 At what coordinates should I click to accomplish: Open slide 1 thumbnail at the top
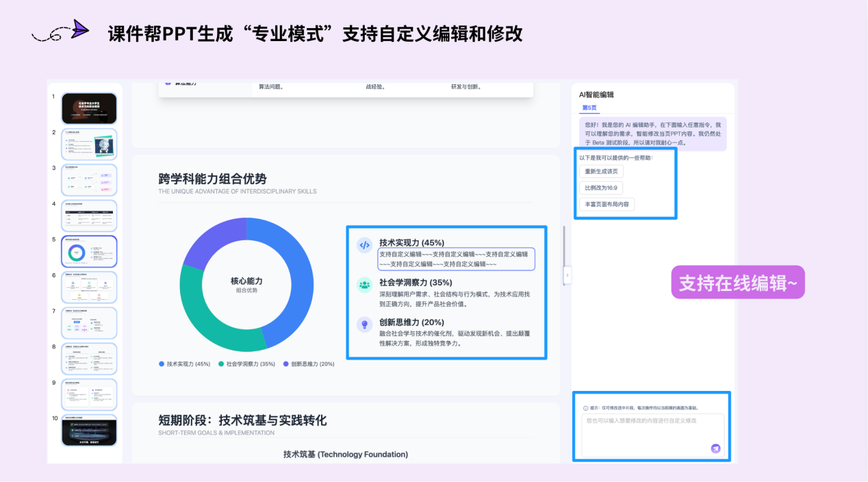[x=89, y=107]
